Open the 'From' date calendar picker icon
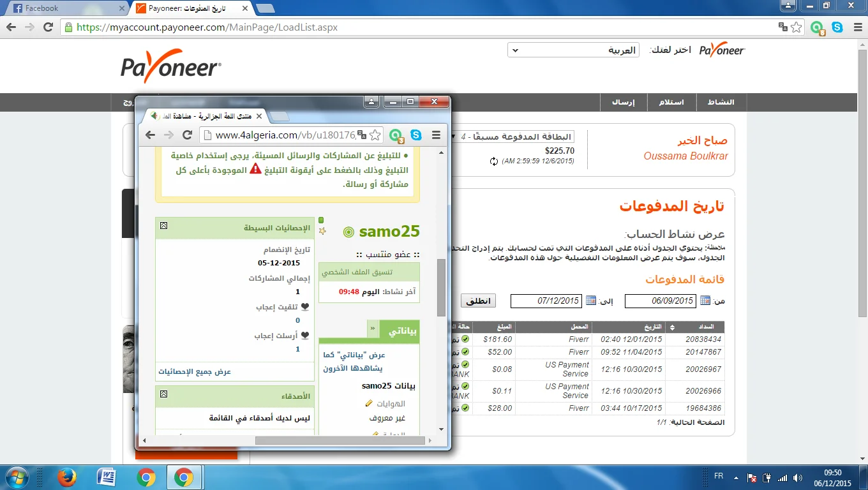The height and width of the screenshot is (490, 868). [705, 301]
